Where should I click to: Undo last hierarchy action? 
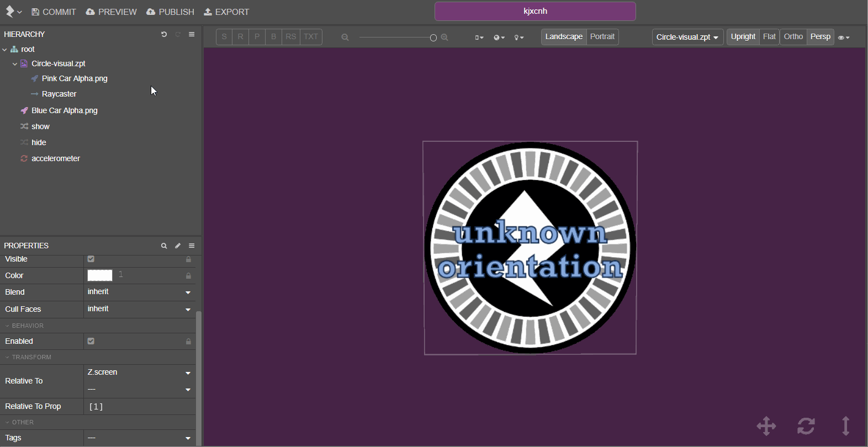coord(164,34)
